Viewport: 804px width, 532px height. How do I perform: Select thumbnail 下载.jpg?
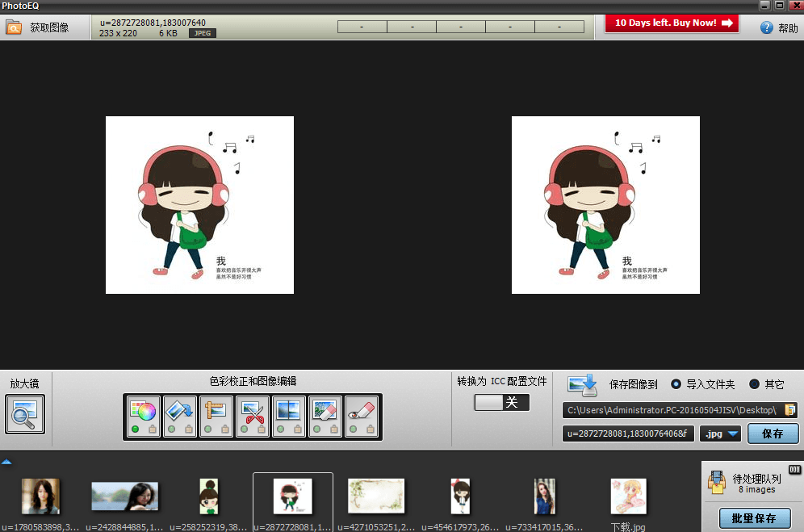click(628, 496)
